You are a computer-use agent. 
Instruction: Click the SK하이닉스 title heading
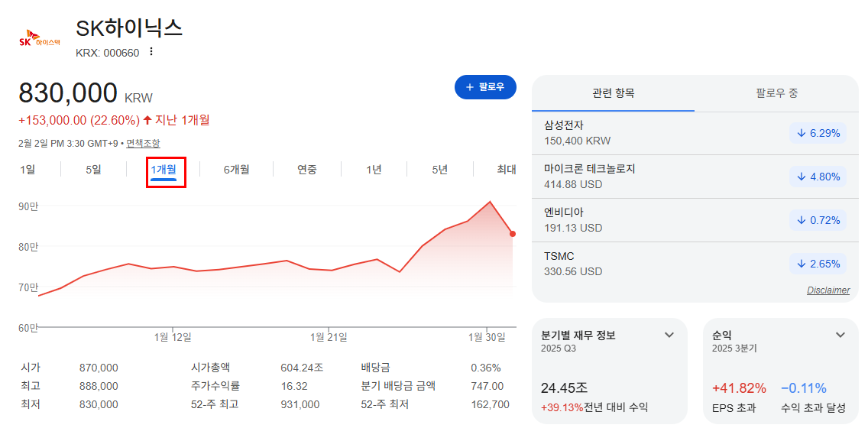(x=129, y=28)
